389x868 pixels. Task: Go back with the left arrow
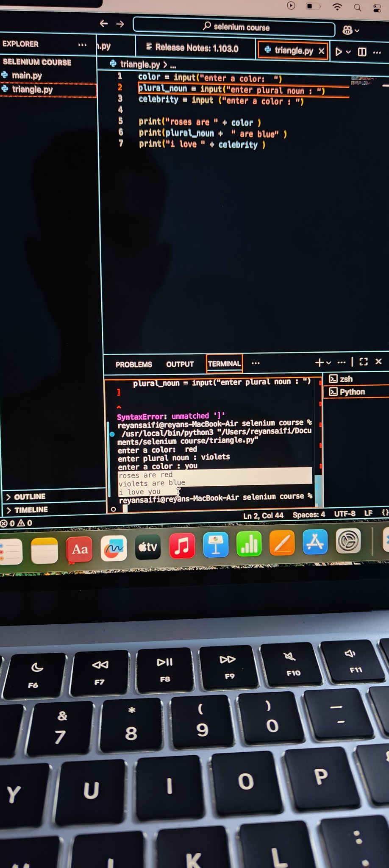click(104, 23)
